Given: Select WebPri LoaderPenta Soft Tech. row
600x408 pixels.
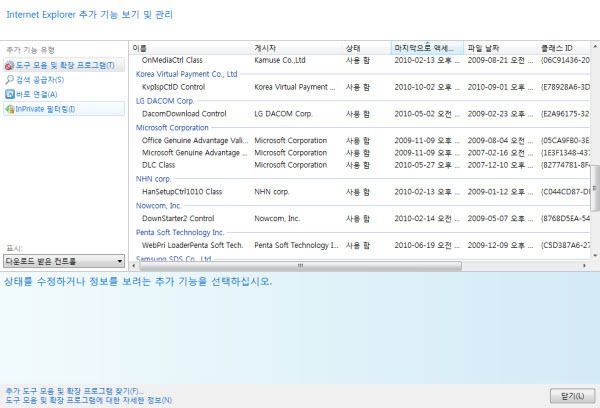Looking at the screenshot, I should (360, 245).
